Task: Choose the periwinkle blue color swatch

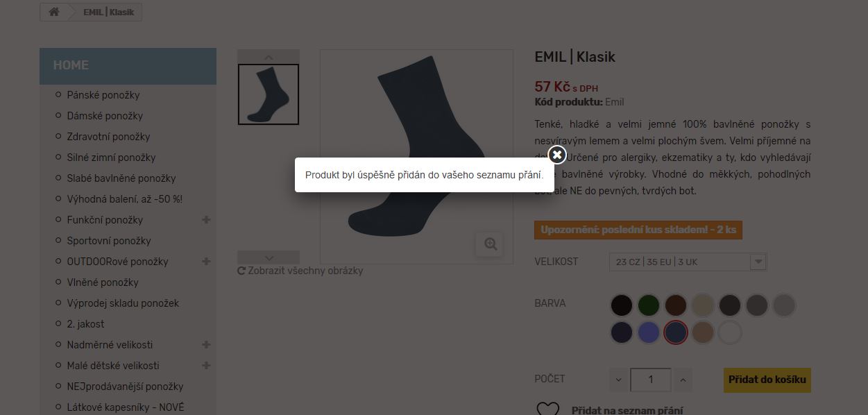Action: click(649, 332)
